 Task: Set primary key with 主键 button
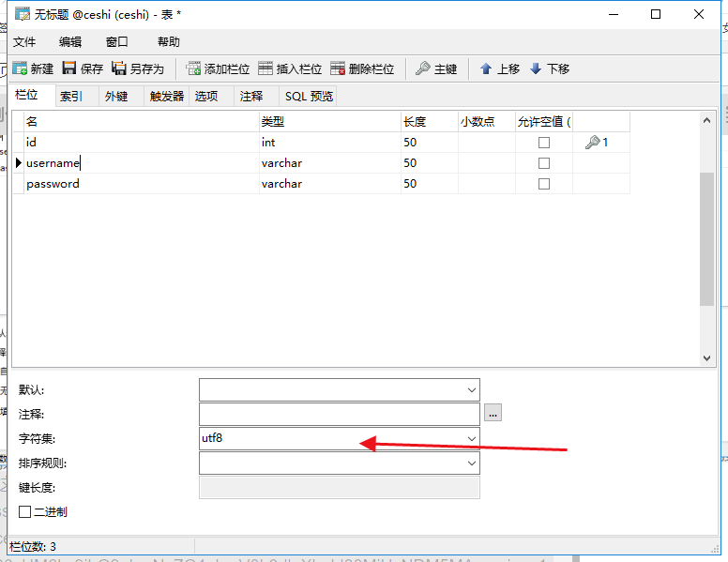(436, 68)
